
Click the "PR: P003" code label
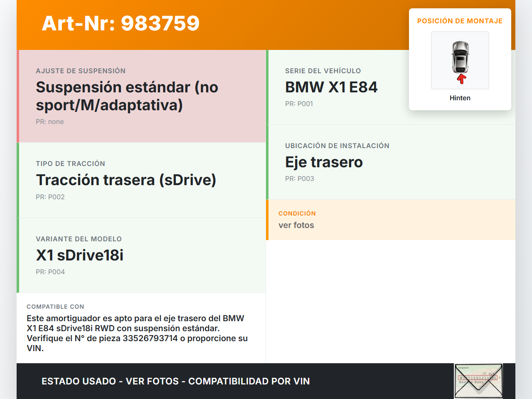click(x=299, y=178)
